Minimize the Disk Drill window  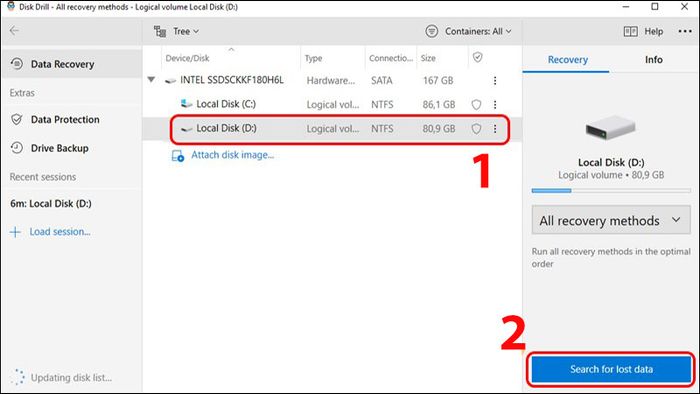[x=625, y=7]
